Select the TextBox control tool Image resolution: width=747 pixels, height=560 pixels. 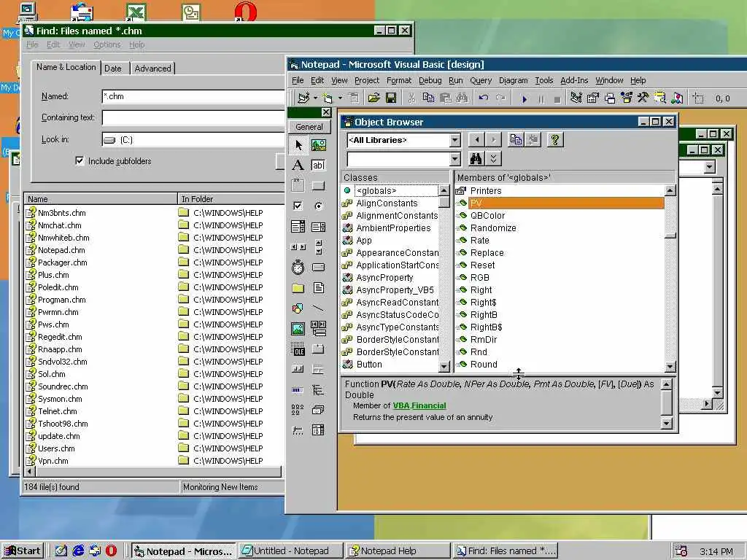[318, 165]
